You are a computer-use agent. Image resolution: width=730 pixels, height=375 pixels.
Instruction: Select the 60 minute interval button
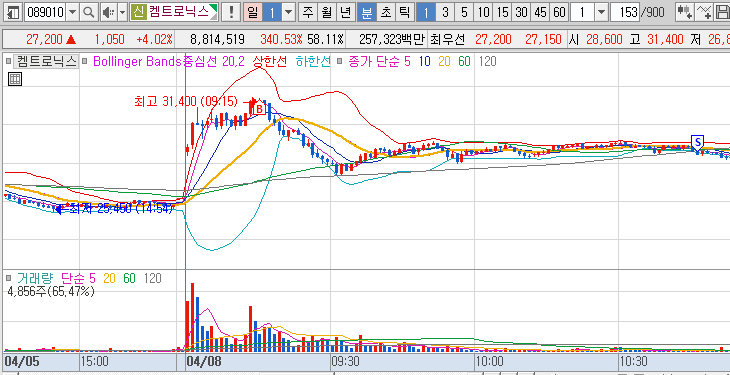click(560, 13)
